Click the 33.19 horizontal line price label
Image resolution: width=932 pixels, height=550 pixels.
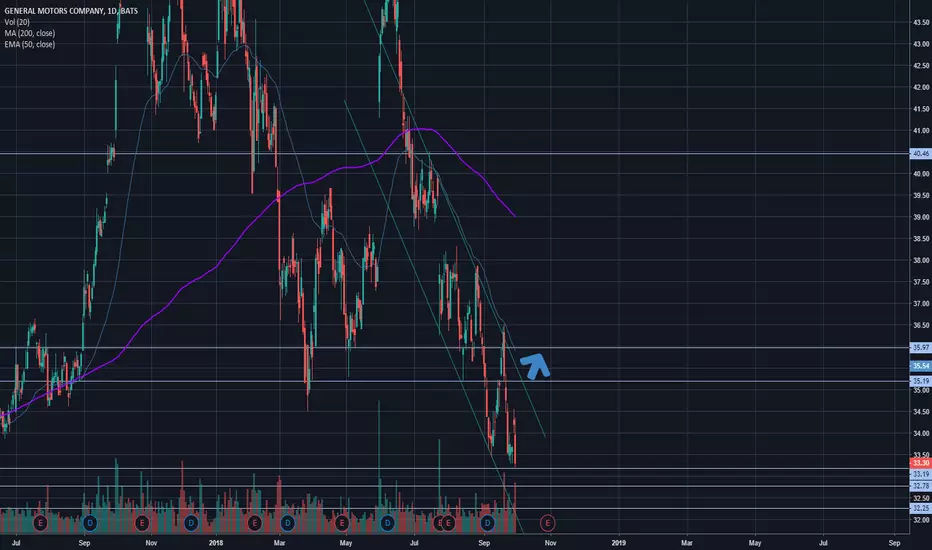point(921,474)
